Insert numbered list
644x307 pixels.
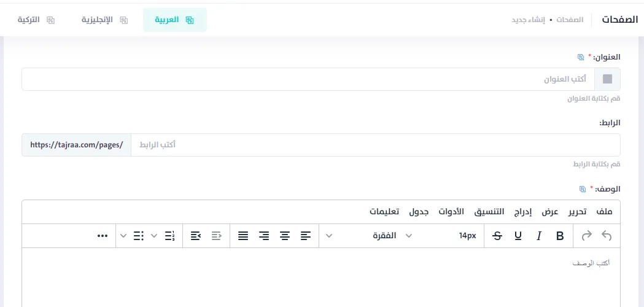(169, 236)
